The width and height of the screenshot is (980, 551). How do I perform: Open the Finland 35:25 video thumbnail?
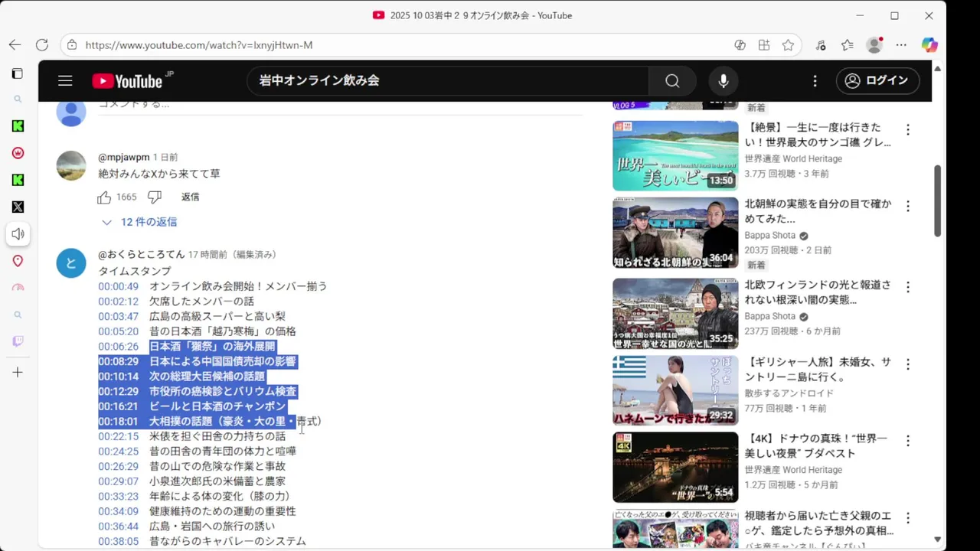[x=675, y=314]
